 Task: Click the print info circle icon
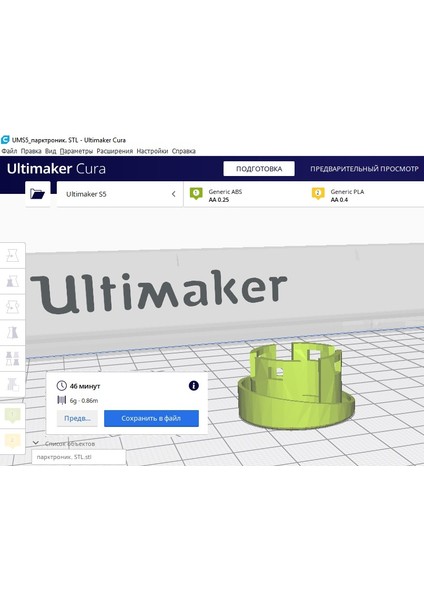point(194,385)
